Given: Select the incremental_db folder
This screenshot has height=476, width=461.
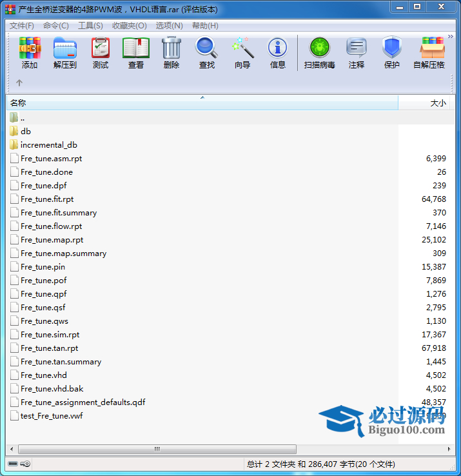Looking at the screenshot, I should coord(48,144).
